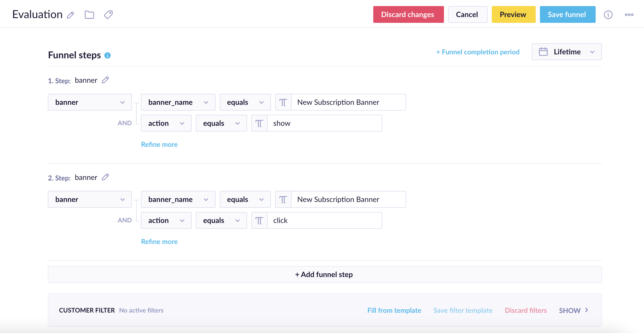Edit step 1 name with pencil icon
Screen dimensions: 644x333
click(105, 80)
